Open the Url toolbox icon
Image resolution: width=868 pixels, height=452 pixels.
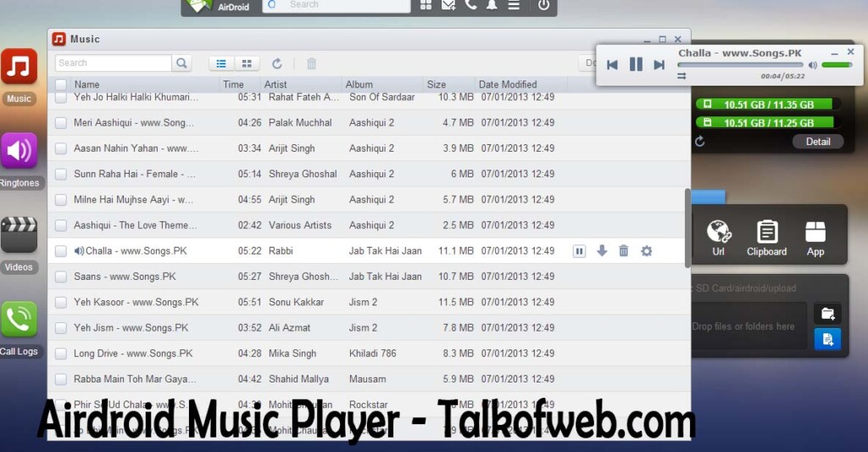click(x=718, y=238)
